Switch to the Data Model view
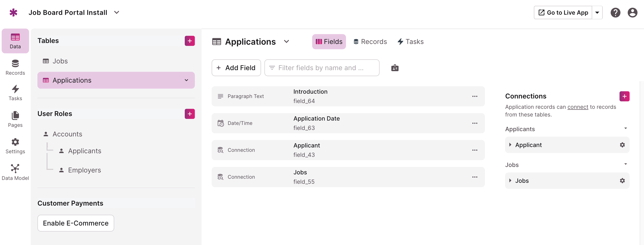The image size is (644, 245). click(15, 171)
